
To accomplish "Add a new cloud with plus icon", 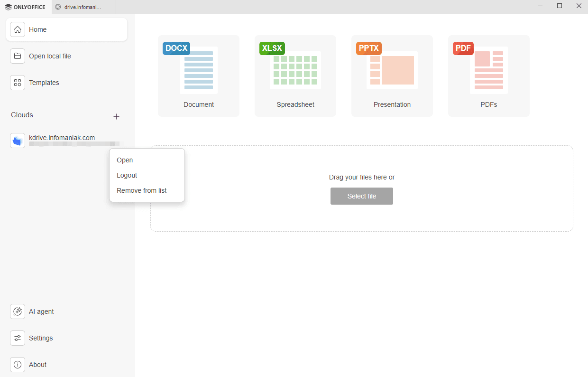I will click(116, 116).
